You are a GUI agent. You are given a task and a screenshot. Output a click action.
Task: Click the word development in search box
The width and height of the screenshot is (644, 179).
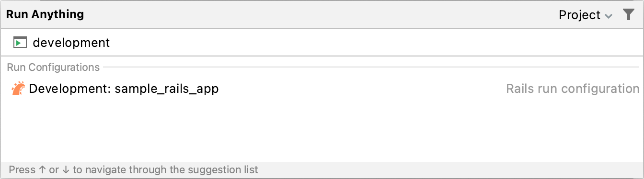point(71,43)
